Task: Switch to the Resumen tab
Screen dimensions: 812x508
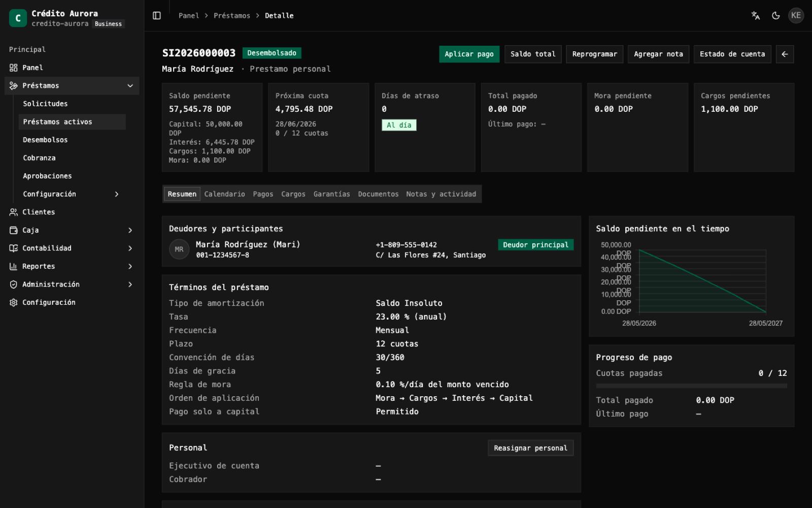Action: click(x=182, y=194)
